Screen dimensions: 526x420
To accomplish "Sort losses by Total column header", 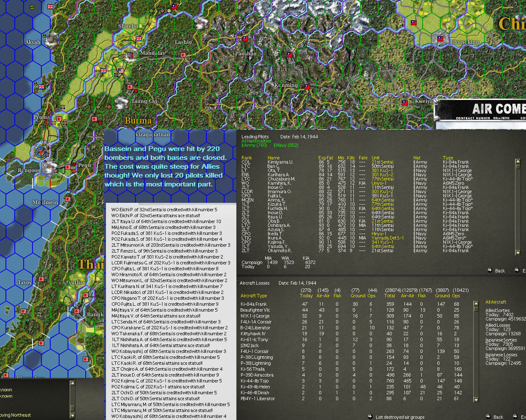I will pyautogui.click(x=390, y=296).
